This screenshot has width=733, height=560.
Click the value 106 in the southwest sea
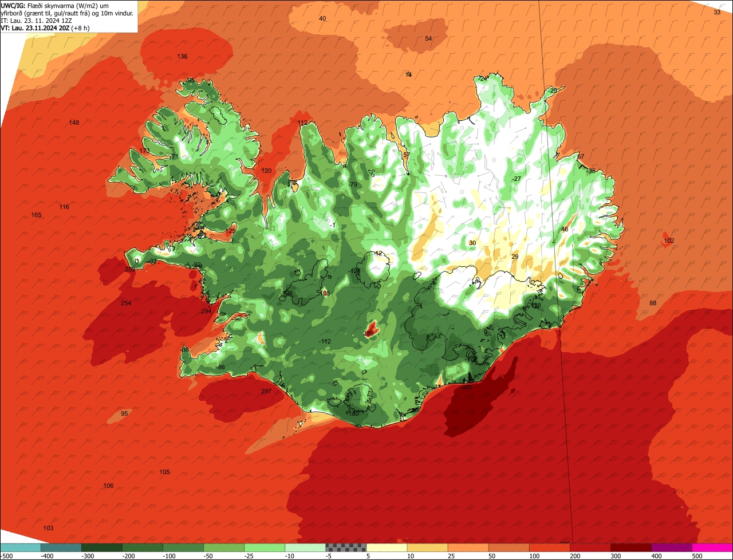pos(108,486)
